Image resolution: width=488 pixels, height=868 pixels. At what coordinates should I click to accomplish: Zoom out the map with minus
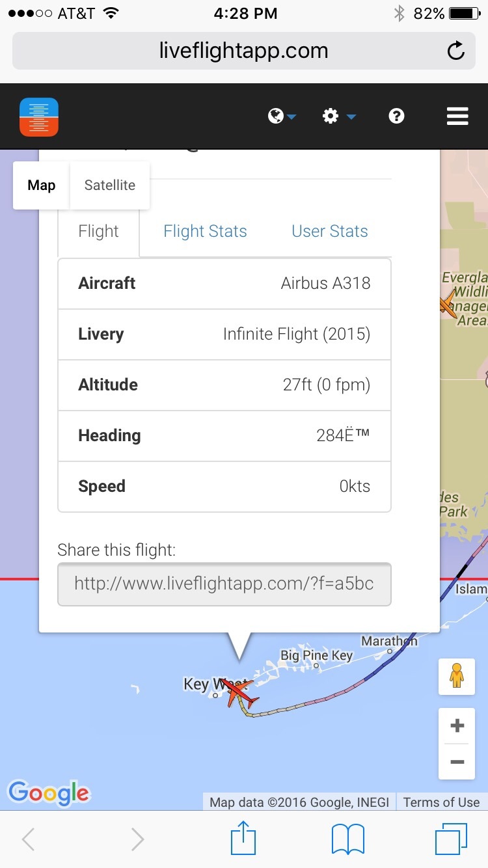pyautogui.click(x=457, y=761)
